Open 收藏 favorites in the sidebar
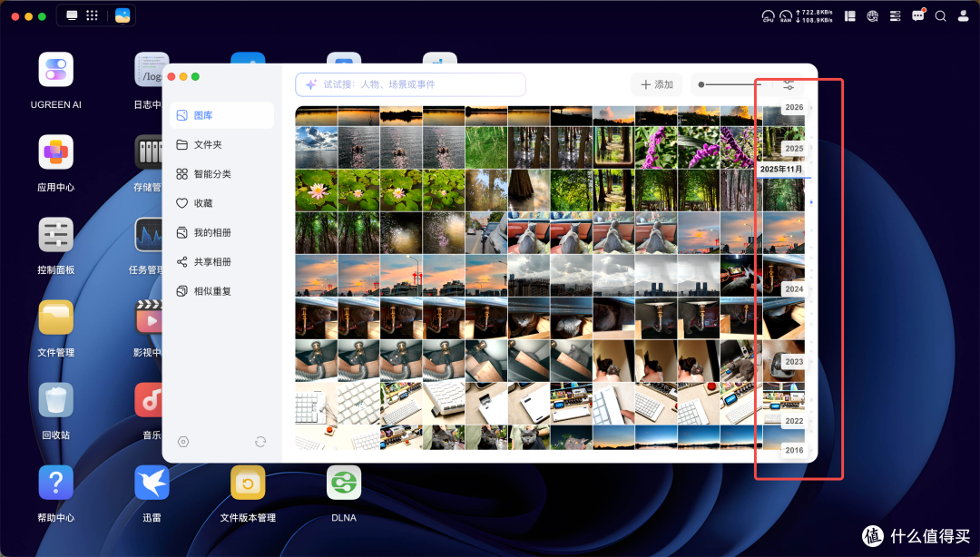Image resolution: width=980 pixels, height=557 pixels. pos(222,203)
